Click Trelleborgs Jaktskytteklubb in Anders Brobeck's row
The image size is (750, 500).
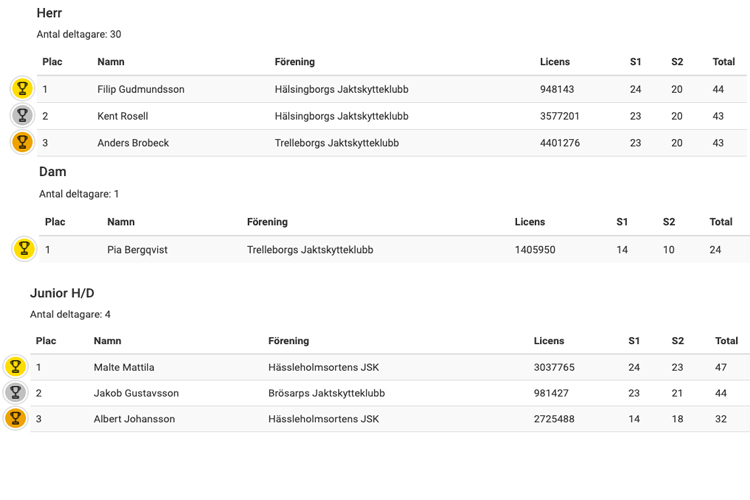coord(337,143)
